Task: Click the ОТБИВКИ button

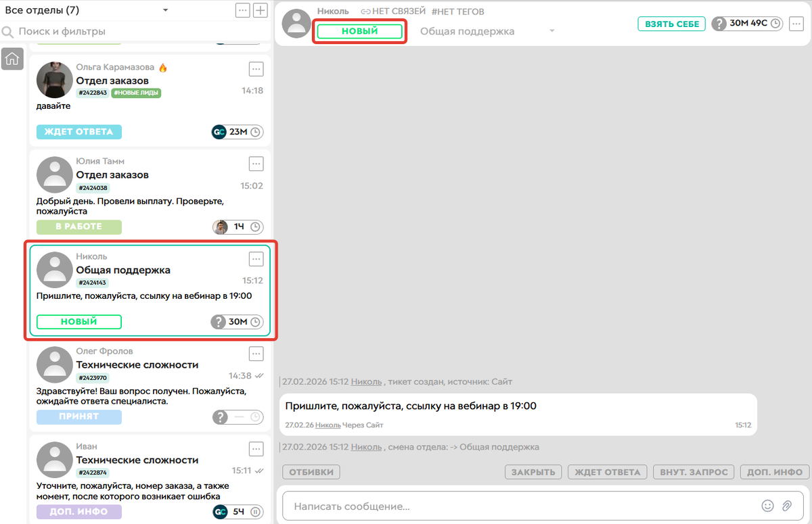Action: (311, 473)
